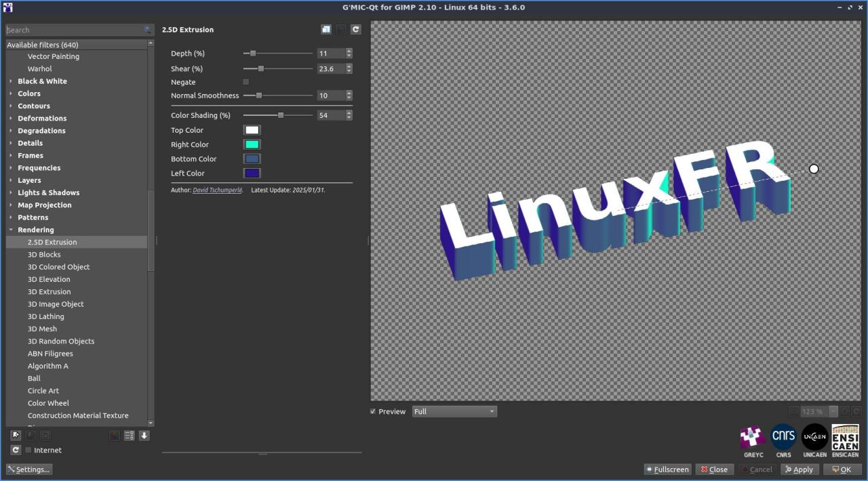The image size is (868, 481).
Task: Click the CNRS logo
Action: tap(784, 438)
